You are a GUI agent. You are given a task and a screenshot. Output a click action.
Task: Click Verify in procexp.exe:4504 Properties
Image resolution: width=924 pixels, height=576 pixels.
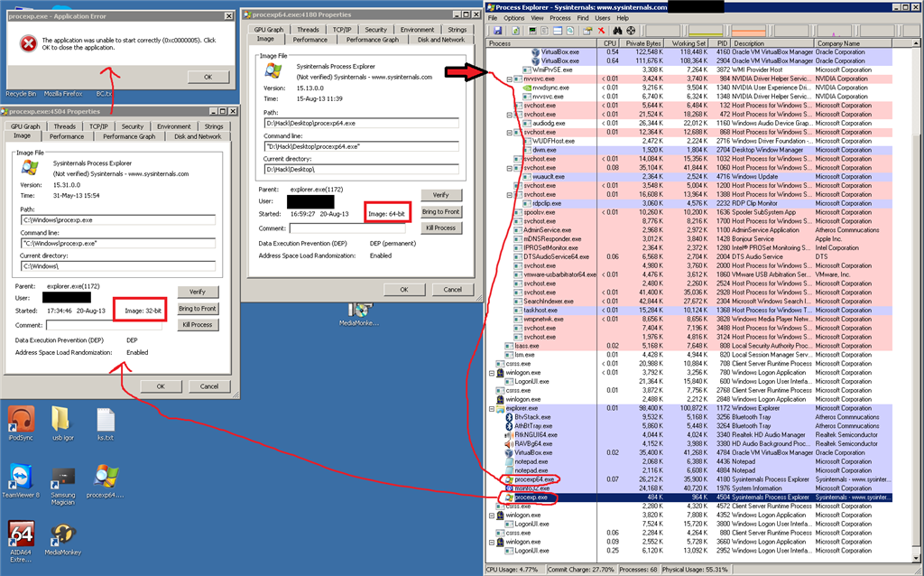198,292
